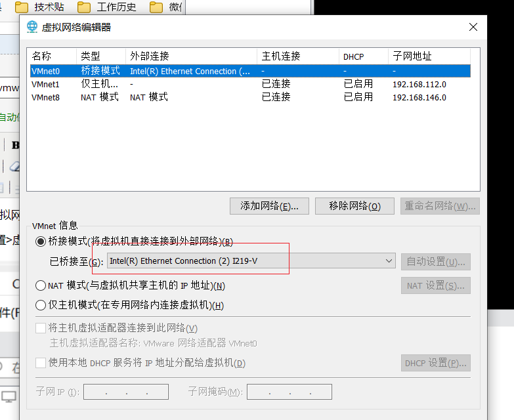514x420 pixels.
Task: Click the 名称 column header
Action: click(53, 56)
